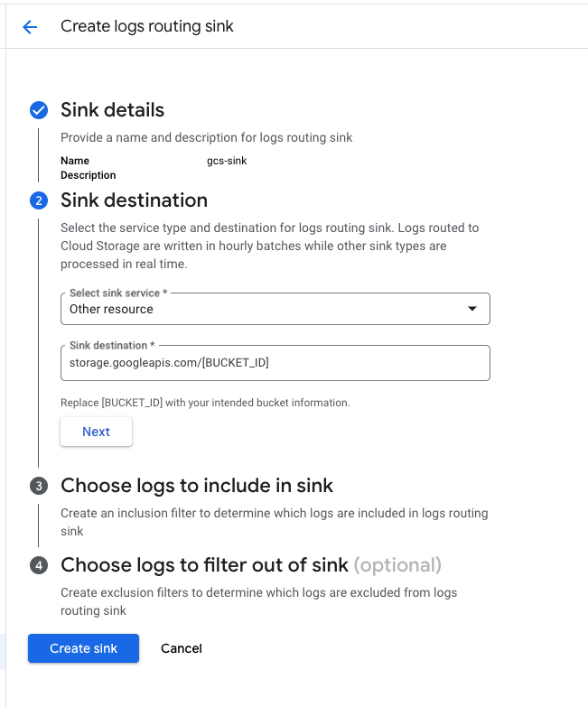Expand 'Choose logs to filter out of sink'
Viewport: 588px width, 707px height.
[204, 565]
